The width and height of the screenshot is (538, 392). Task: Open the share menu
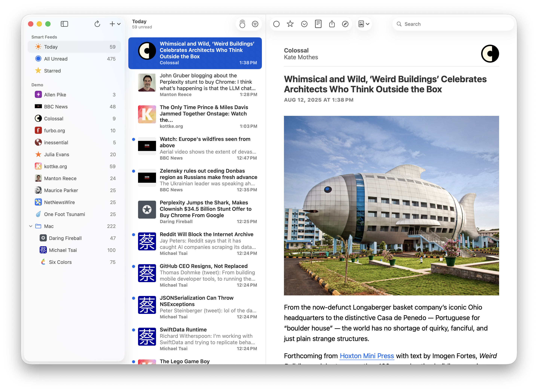click(x=332, y=24)
